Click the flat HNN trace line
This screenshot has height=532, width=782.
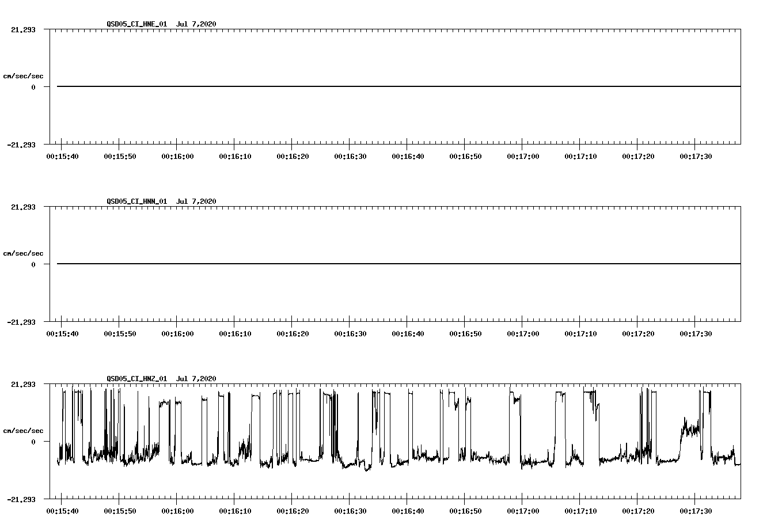click(x=398, y=264)
